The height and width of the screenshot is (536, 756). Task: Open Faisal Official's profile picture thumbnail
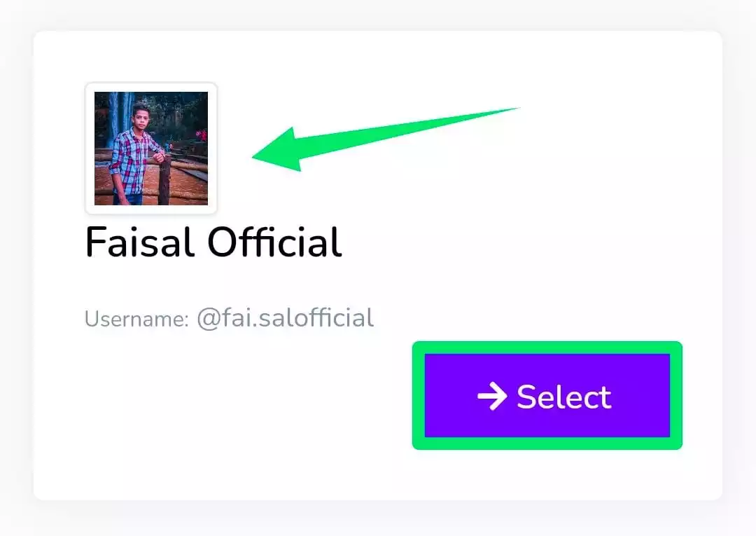point(151,148)
